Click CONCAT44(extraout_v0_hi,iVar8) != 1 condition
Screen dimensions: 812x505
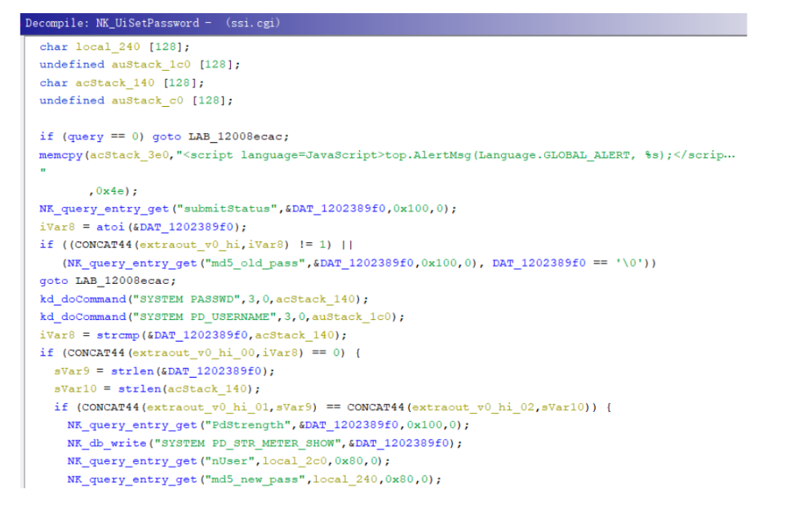200,245
